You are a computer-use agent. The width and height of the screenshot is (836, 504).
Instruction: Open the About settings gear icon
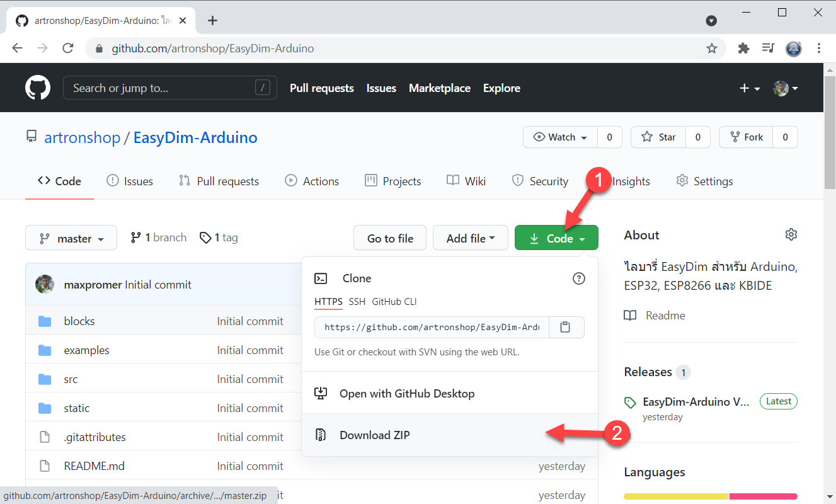coord(791,234)
